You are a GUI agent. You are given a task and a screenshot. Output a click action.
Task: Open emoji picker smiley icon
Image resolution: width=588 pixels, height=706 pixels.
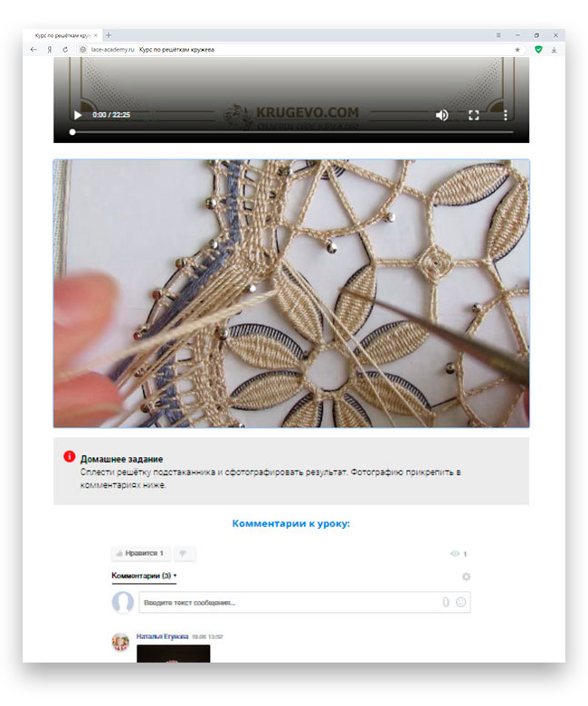pyautogui.click(x=460, y=603)
